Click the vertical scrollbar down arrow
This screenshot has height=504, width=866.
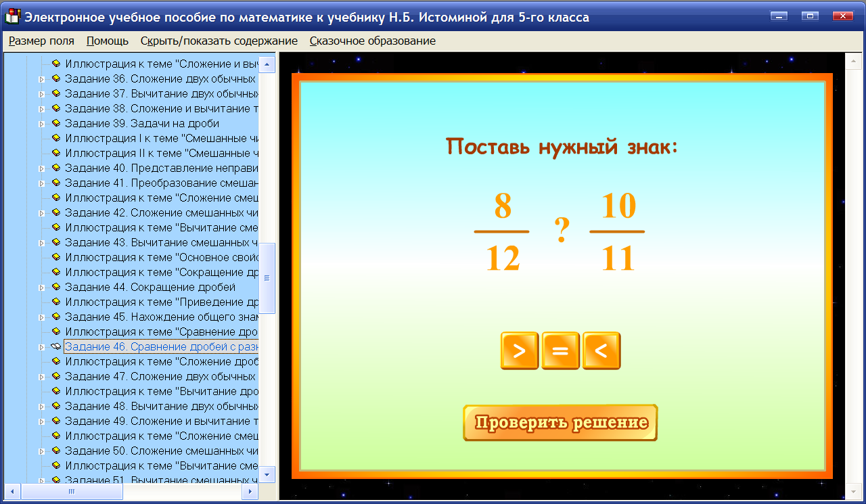[x=267, y=474]
